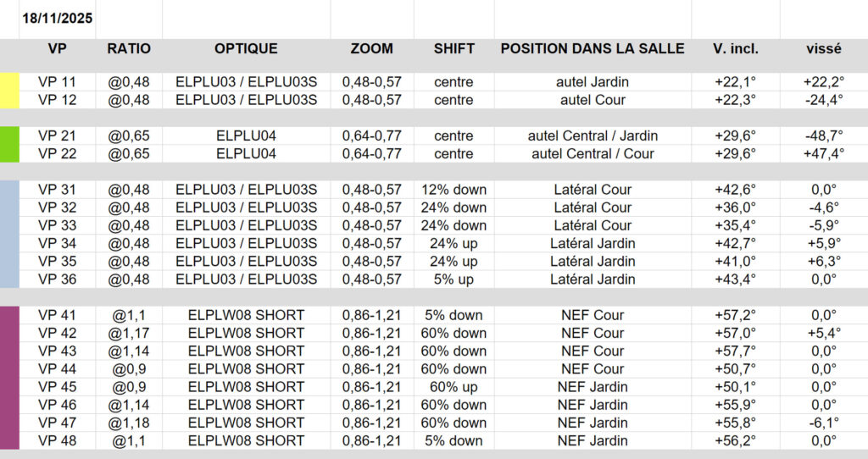Click the +43,4° inclination cell
This screenshot has height=459, width=868.
pos(735,279)
